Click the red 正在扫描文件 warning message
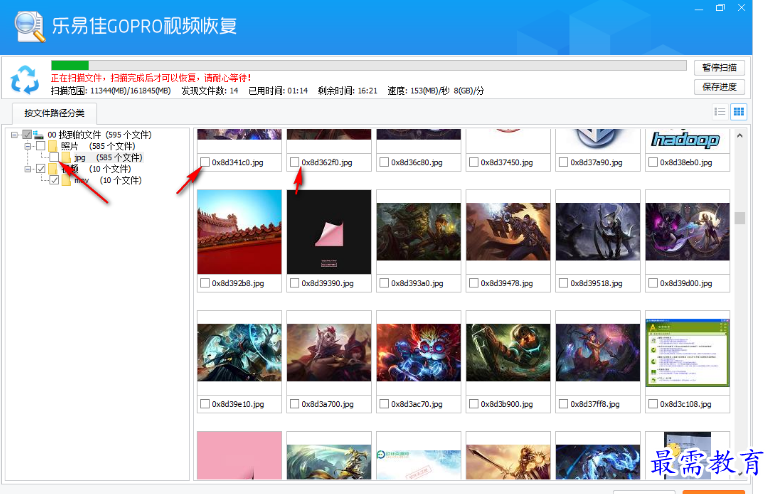772x494 pixels. click(x=152, y=78)
